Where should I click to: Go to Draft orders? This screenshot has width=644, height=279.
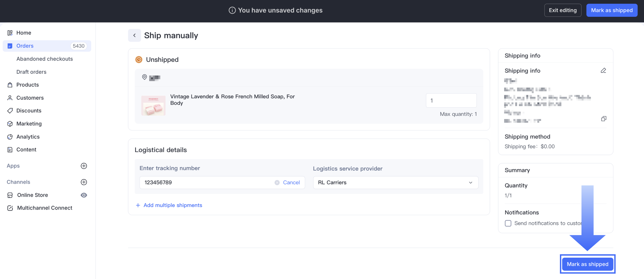tap(31, 72)
